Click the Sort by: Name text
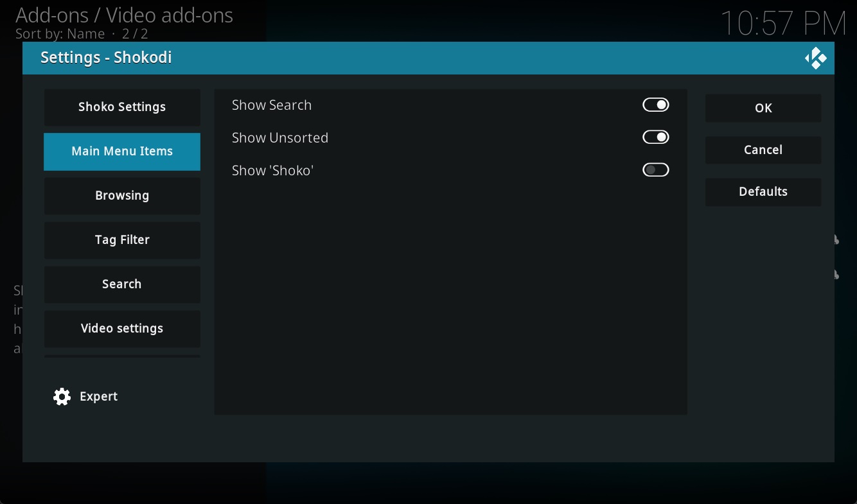857x504 pixels. click(x=60, y=33)
